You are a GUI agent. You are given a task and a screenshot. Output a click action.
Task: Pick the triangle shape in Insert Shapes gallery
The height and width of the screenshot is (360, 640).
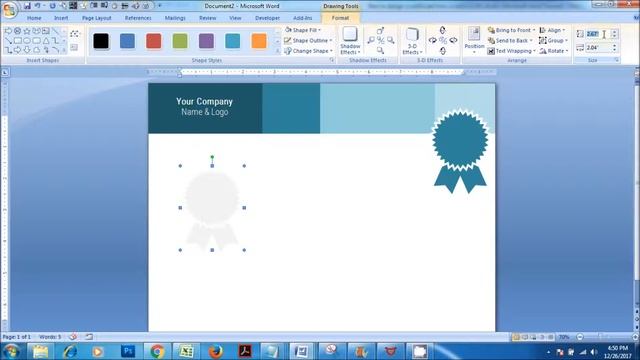(x=46, y=40)
